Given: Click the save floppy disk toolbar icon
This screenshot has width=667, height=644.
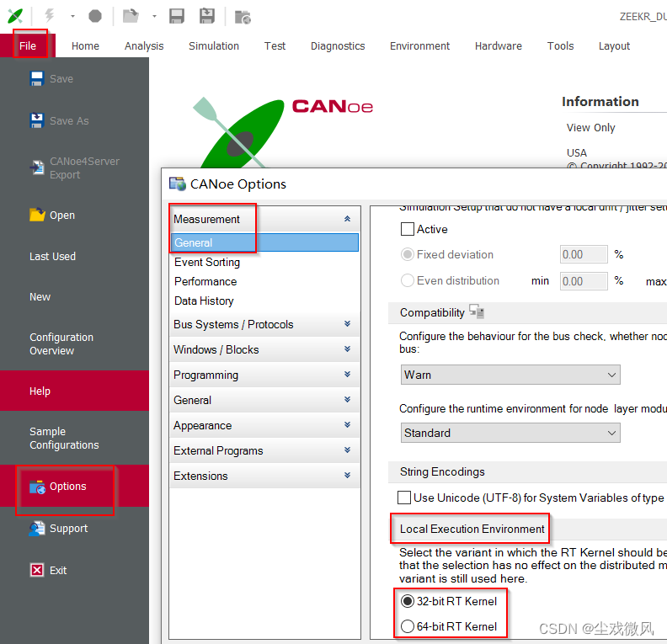Looking at the screenshot, I should click(x=177, y=16).
